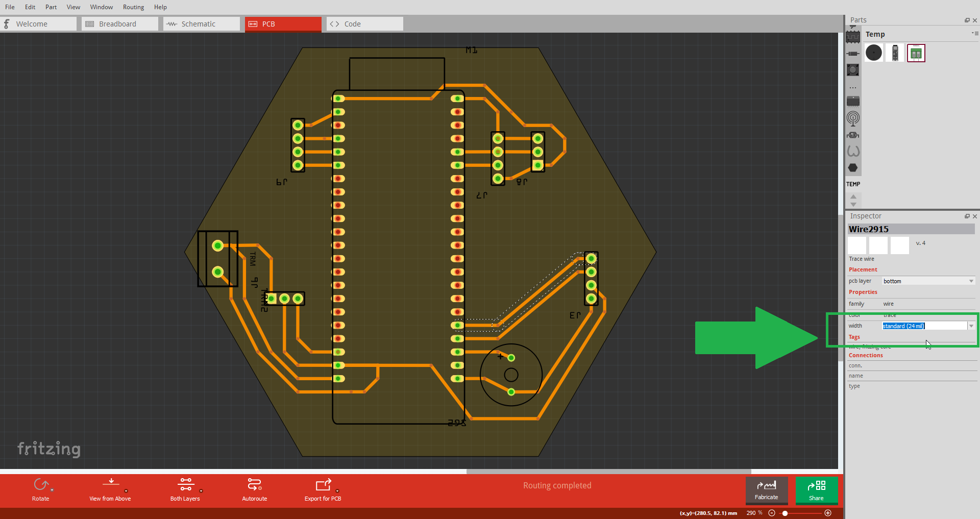This screenshot has height=519, width=980.
Task: Switch to the Breadboard view tab
Action: [120, 24]
